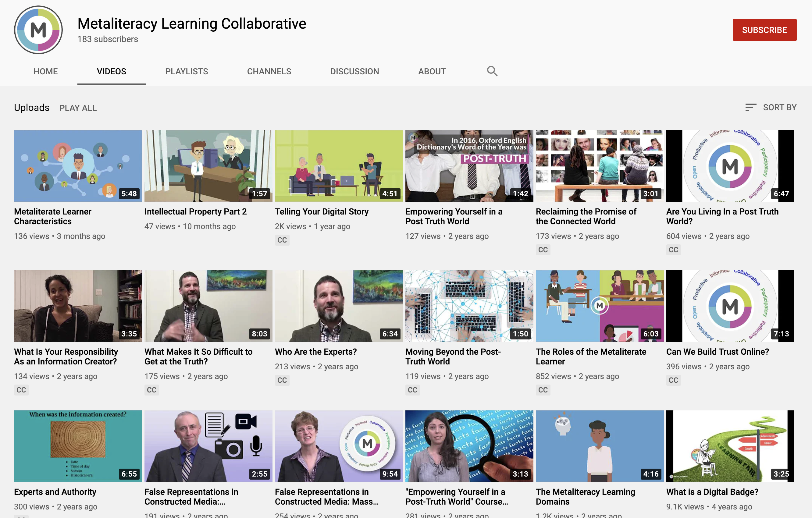Open the Channels tab
This screenshot has width=812, height=518.
tap(269, 71)
